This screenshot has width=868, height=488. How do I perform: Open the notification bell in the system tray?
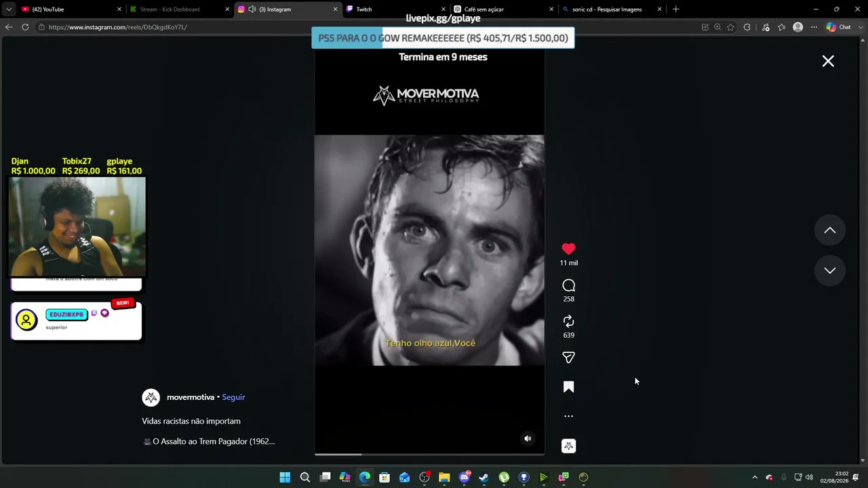(x=856, y=477)
